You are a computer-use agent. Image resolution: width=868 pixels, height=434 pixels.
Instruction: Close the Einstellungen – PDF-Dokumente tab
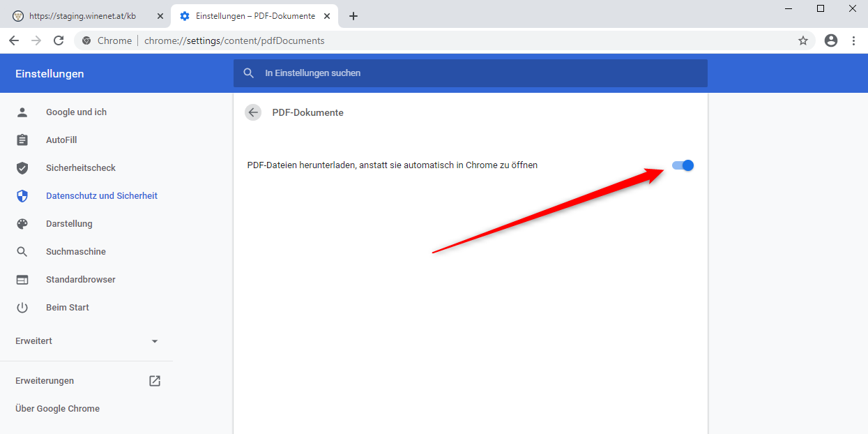click(327, 16)
